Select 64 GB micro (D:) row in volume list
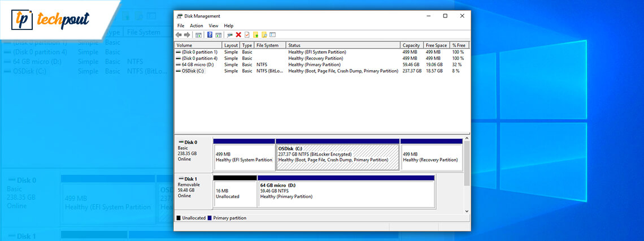 click(197, 65)
